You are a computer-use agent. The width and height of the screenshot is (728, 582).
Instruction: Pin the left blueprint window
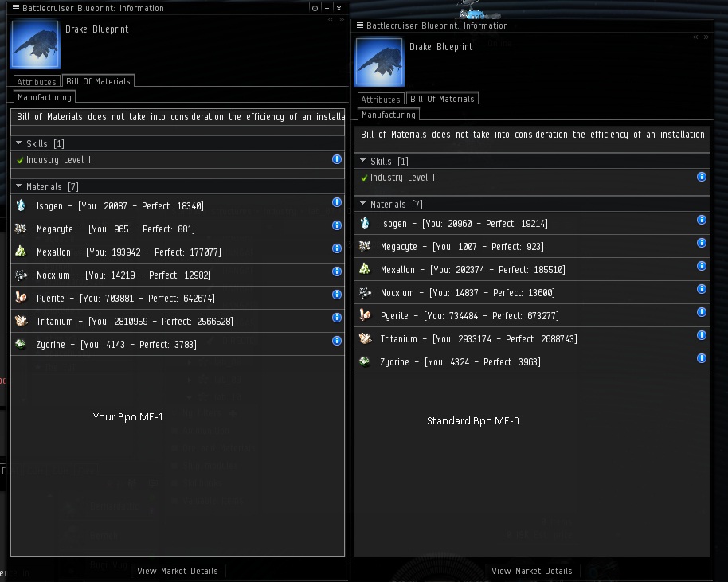[315, 8]
